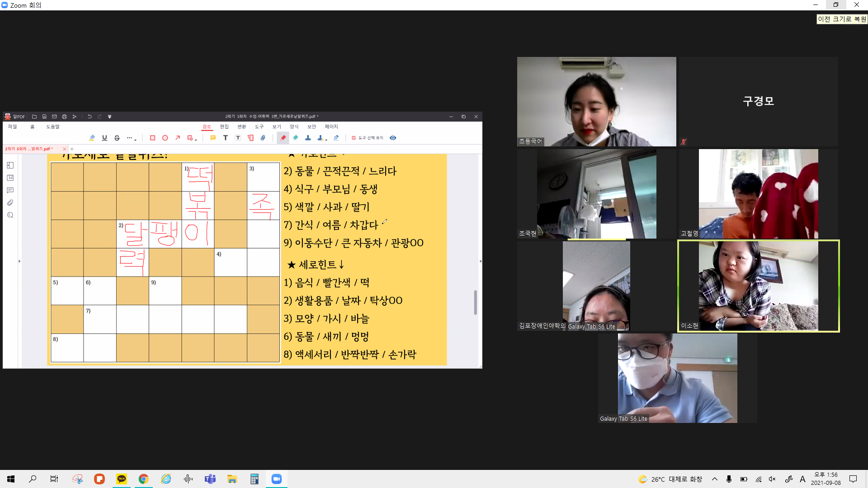Screen dimensions: 868x488
Task: Select the red pencil drawing tool
Action: [283, 138]
